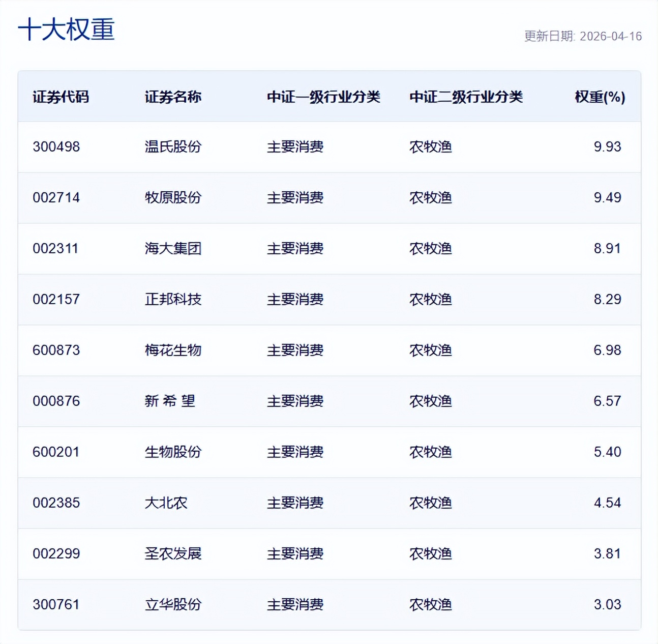Select the weight value '4.54'
The image size is (658, 644).
pyautogui.click(x=607, y=503)
